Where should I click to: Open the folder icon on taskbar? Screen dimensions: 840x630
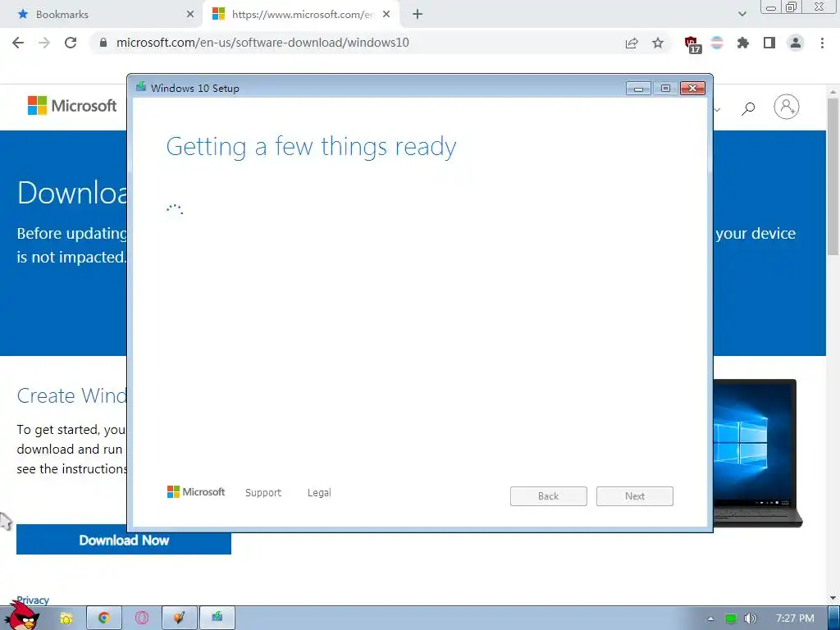[66, 619]
